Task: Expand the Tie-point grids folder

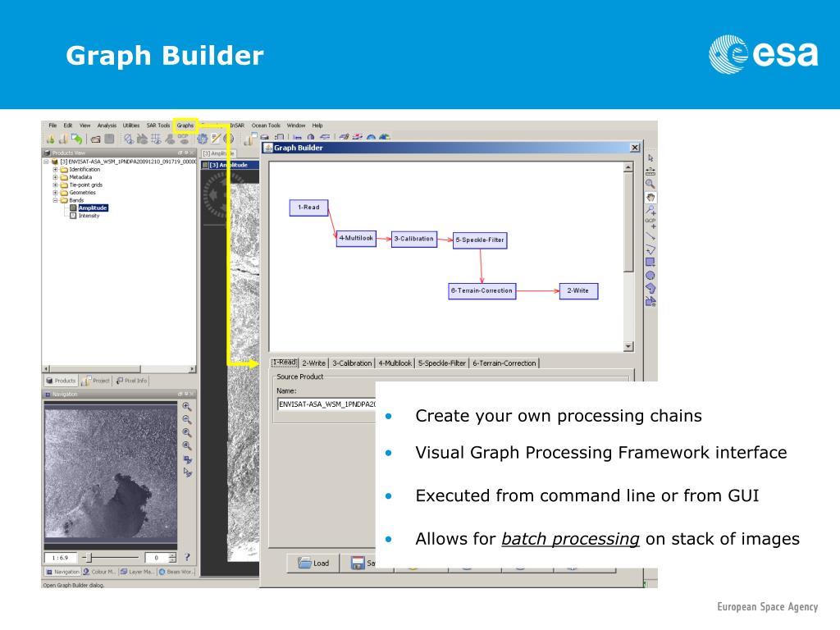Action: [x=55, y=185]
